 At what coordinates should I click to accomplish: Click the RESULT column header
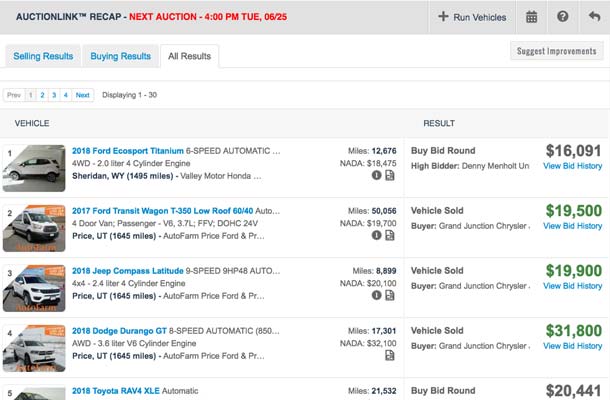(x=439, y=123)
